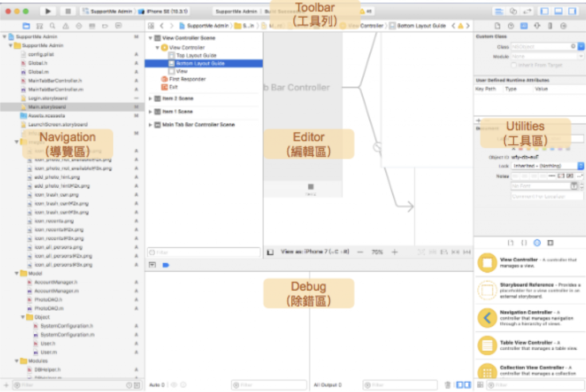Select Table View Controller in object library
Screen dimensions: 586x392
[x=530, y=346]
